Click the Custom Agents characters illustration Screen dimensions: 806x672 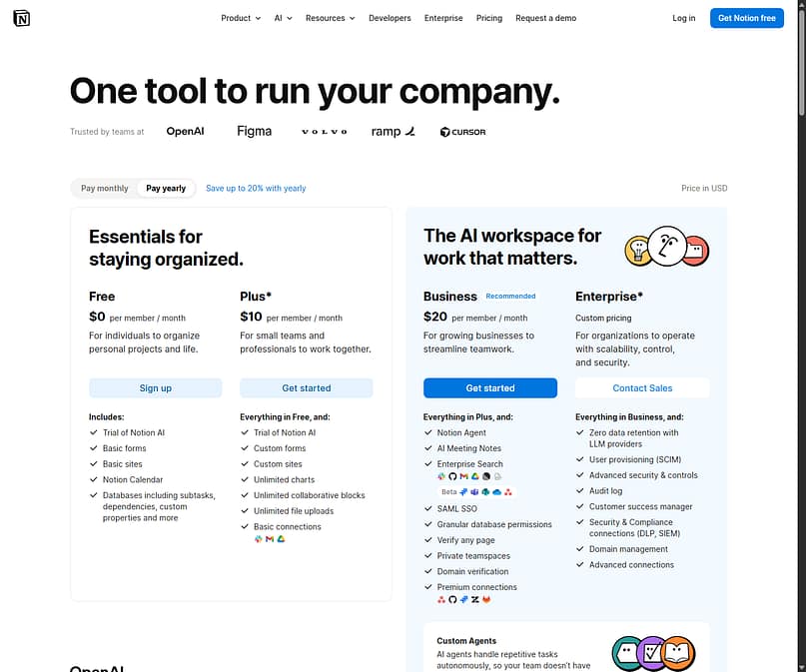(654, 653)
